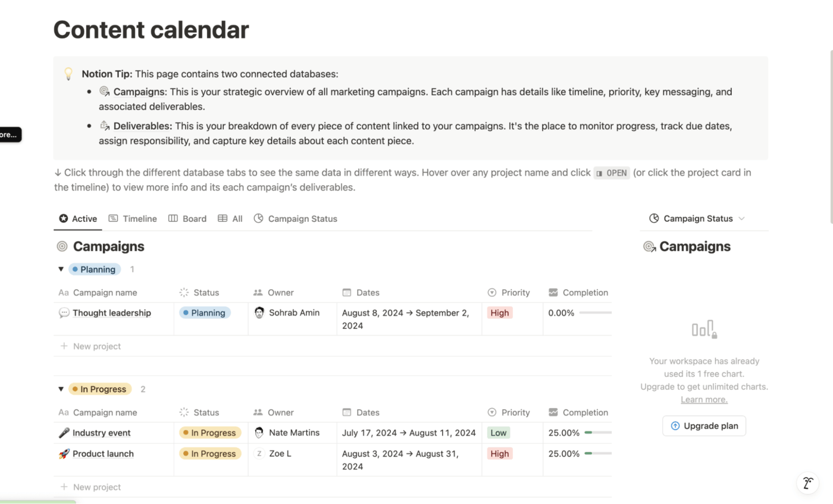Click the High priority tag for Product launch
The width and height of the screenshot is (833, 504).
(499, 454)
